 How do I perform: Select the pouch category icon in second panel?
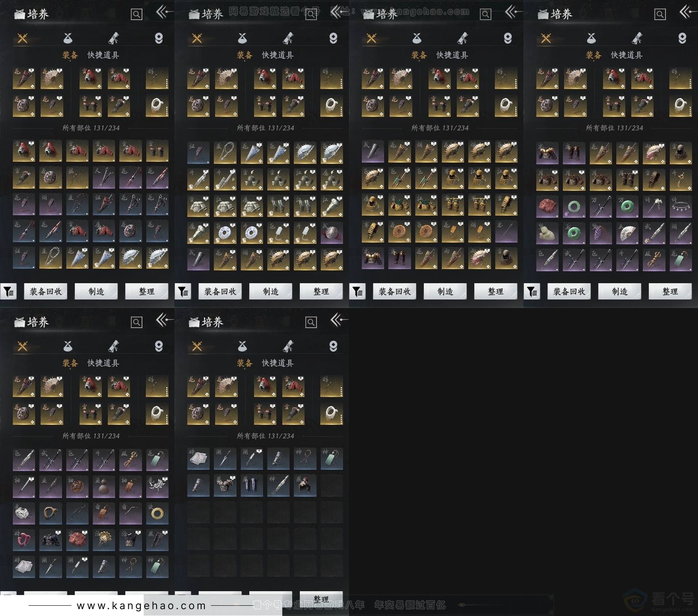[x=243, y=38]
